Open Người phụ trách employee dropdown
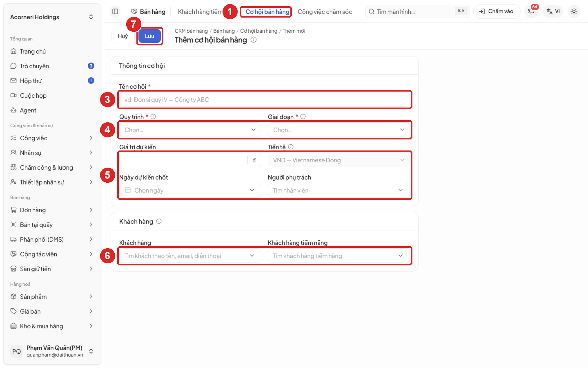This screenshot has height=368, width=588. 339,191
